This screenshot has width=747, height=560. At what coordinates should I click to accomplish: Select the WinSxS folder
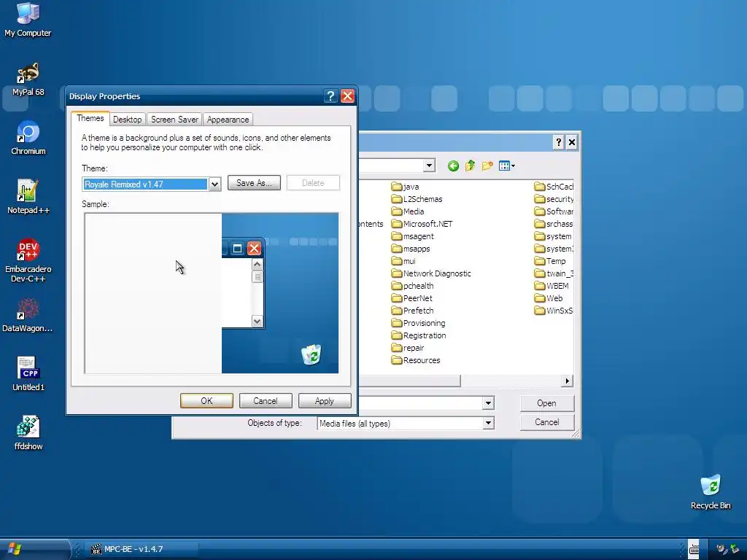pos(554,311)
